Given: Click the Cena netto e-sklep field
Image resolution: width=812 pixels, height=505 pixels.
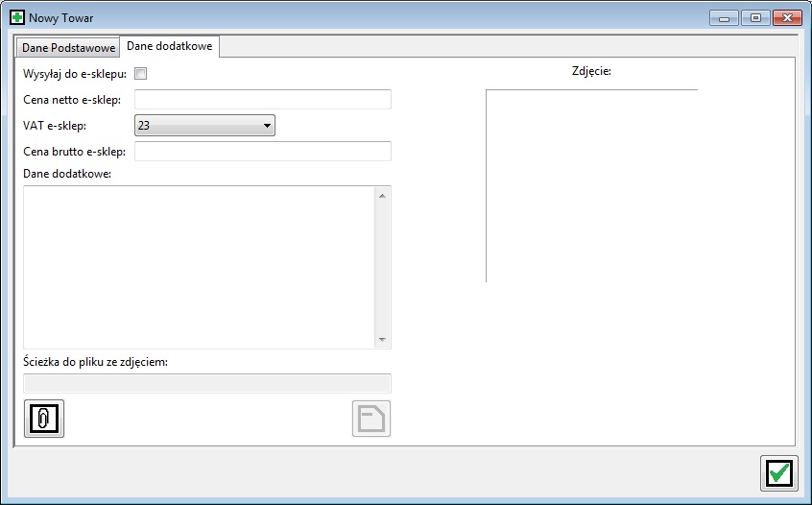Looking at the screenshot, I should (263, 100).
